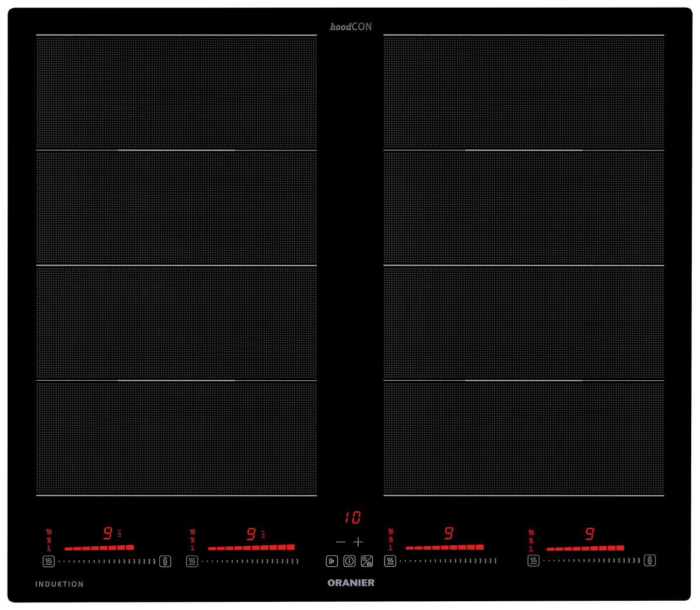
Task: Tap the red timer display showing 10
Action: [x=352, y=517]
